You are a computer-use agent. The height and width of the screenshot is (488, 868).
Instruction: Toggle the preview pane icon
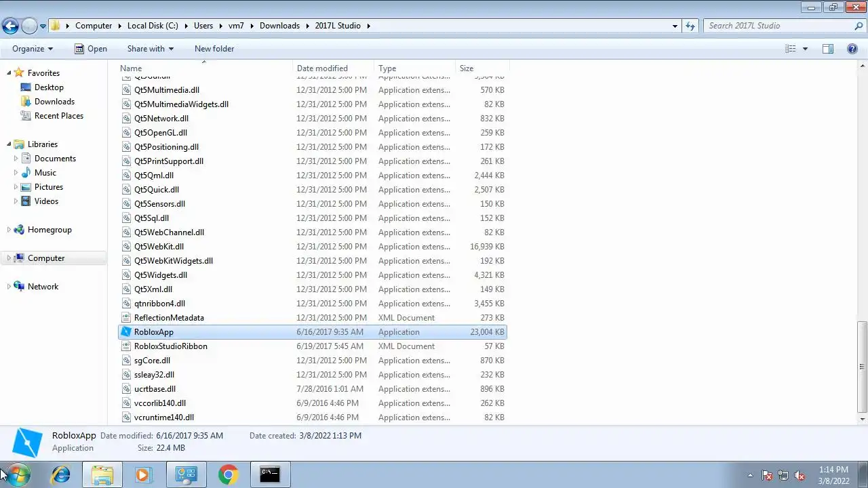pyautogui.click(x=828, y=49)
